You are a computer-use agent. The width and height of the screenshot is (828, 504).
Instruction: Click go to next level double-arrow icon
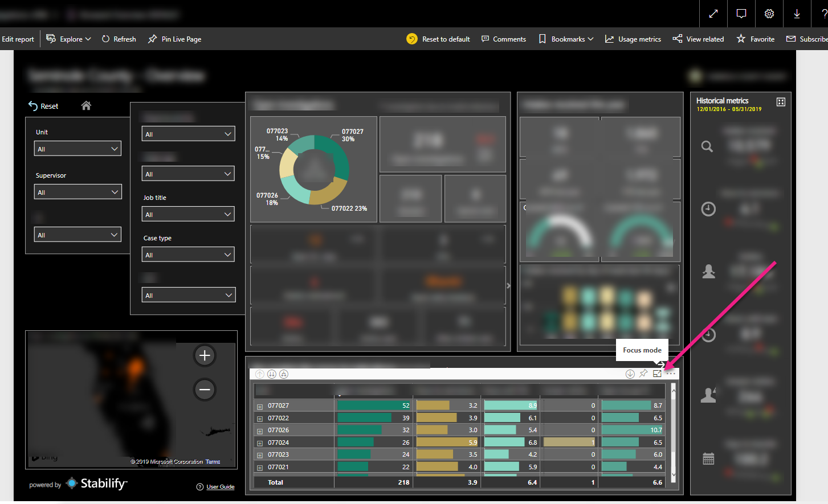click(x=272, y=374)
